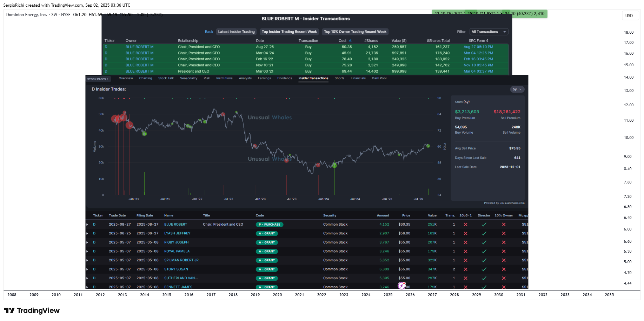Click the TradingView logo
644x321 pixels.
click(32, 310)
